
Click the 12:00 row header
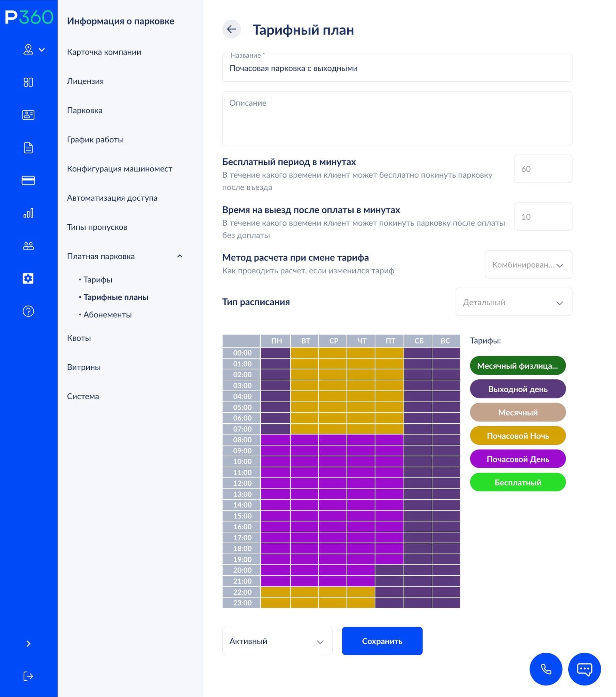(x=242, y=484)
